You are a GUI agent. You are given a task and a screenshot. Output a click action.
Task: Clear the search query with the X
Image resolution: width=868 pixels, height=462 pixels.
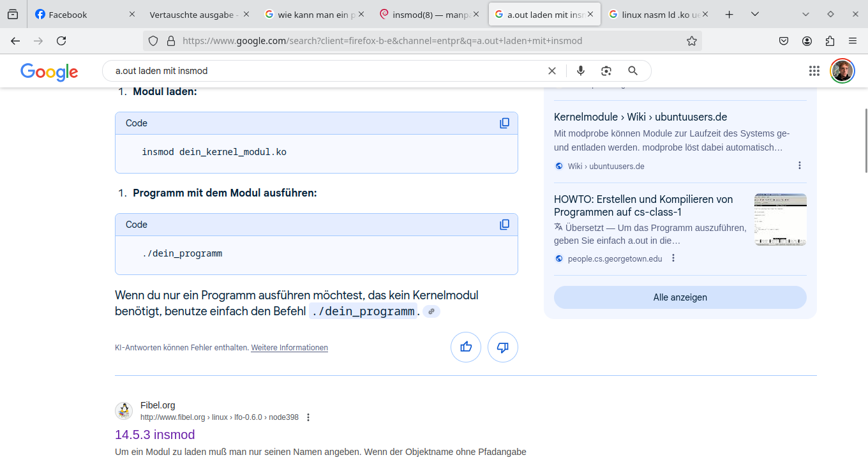[x=552, y=70]
